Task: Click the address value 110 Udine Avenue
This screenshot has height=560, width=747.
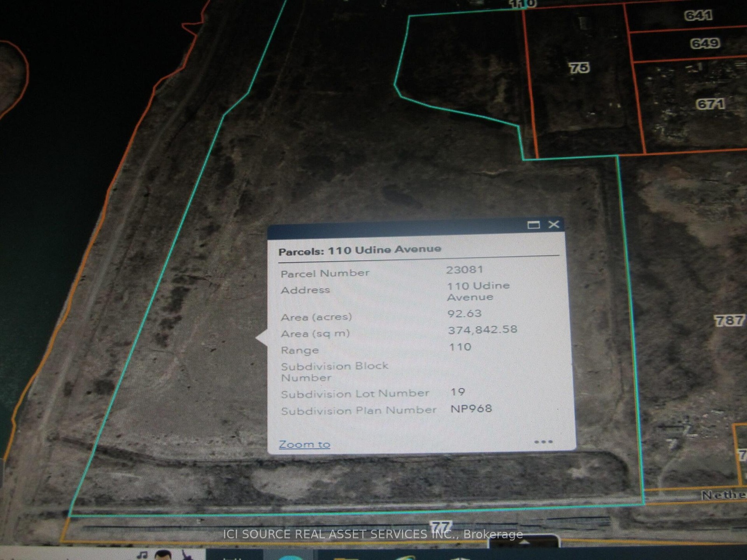Action: (478, 291)
